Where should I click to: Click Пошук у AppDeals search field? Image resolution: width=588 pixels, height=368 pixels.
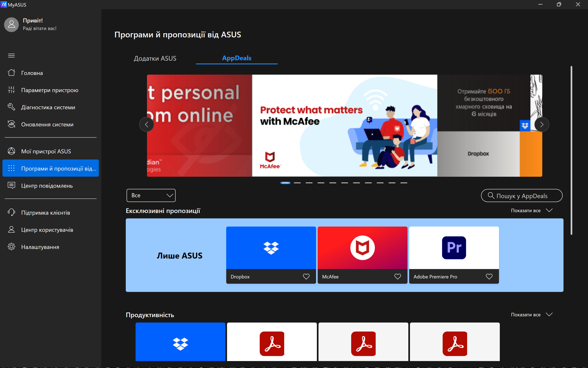click(522, 196)
